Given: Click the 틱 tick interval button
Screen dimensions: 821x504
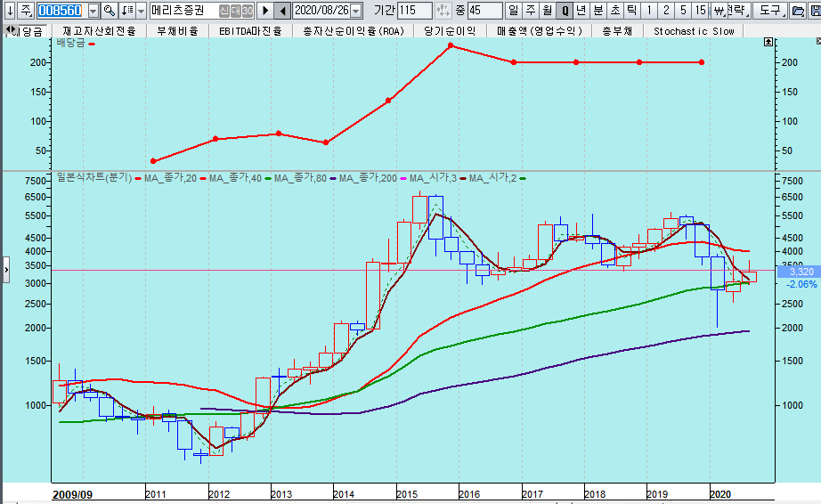Looking at the screenshot, I should coord(630,11).
